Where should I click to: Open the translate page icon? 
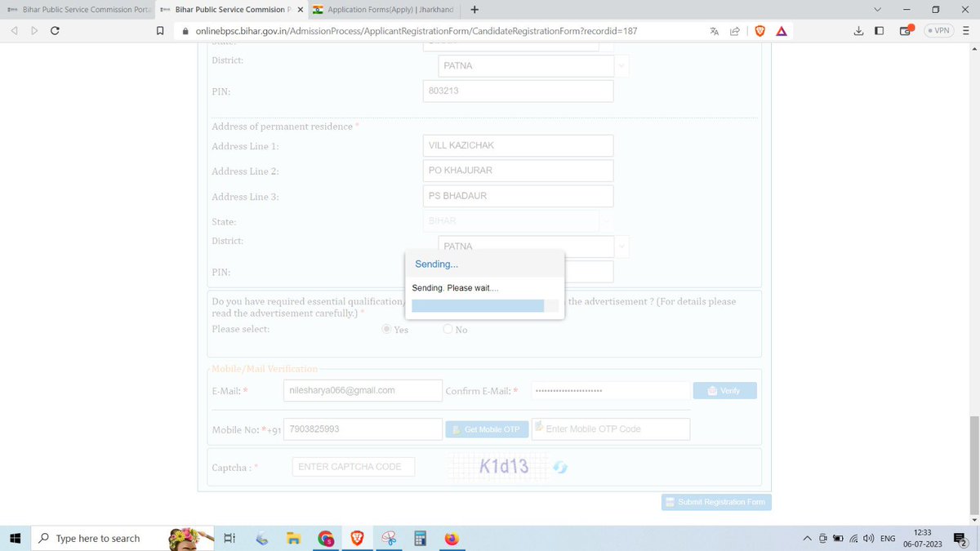(715, 31)
